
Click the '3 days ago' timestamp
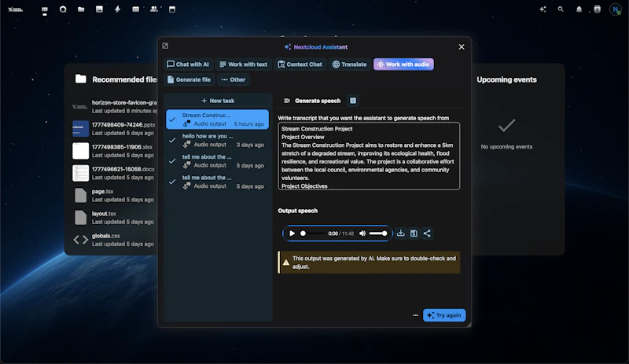click(250, 145)
